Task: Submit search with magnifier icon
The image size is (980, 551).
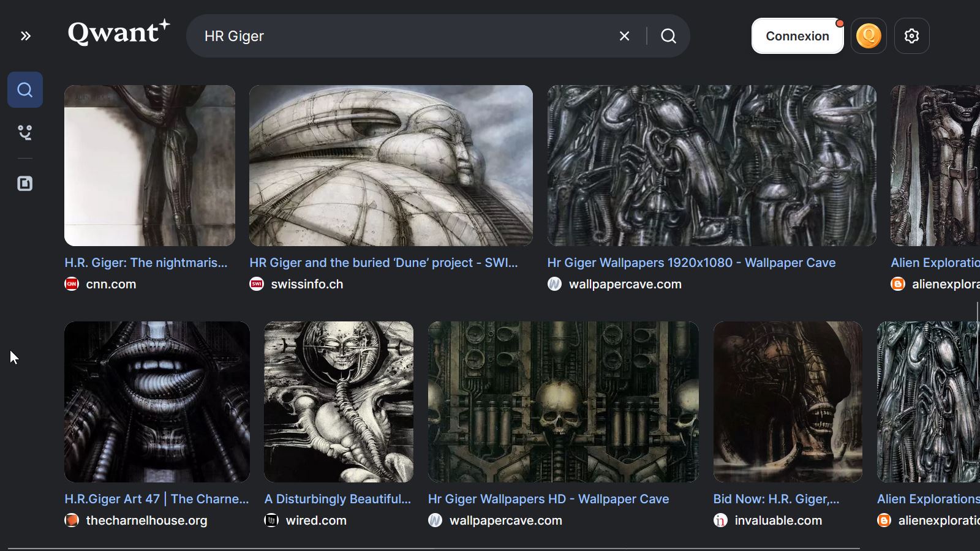Action: click(x=668, y=36)
